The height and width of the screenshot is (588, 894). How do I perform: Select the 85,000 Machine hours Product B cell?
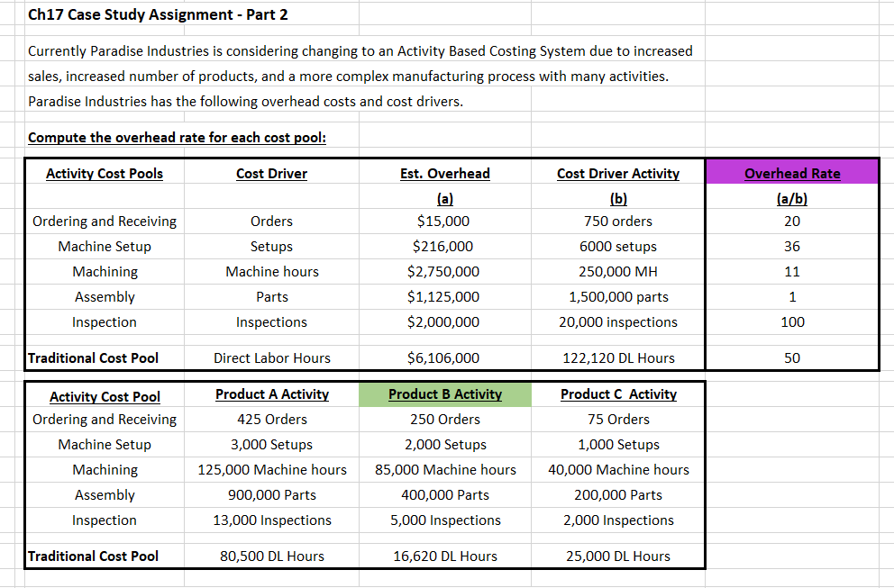coord(445,469)
